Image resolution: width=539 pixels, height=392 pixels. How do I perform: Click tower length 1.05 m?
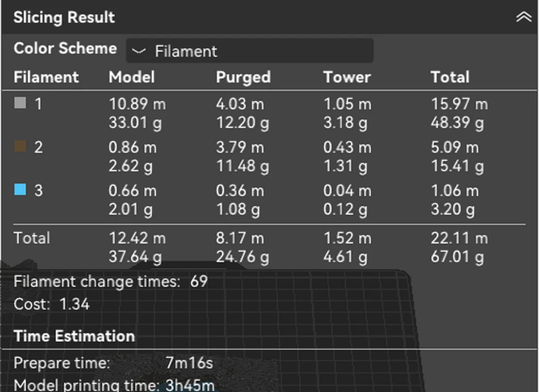click(347, 104)
